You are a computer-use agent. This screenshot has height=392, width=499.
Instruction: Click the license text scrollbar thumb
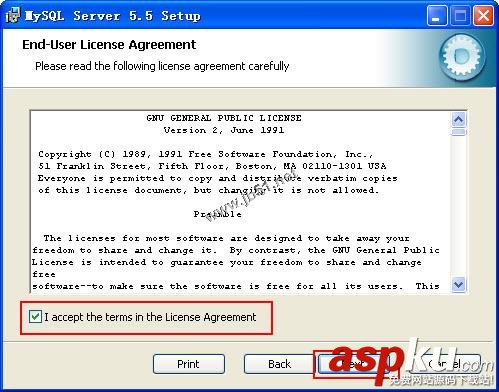(x=459, y=132)
